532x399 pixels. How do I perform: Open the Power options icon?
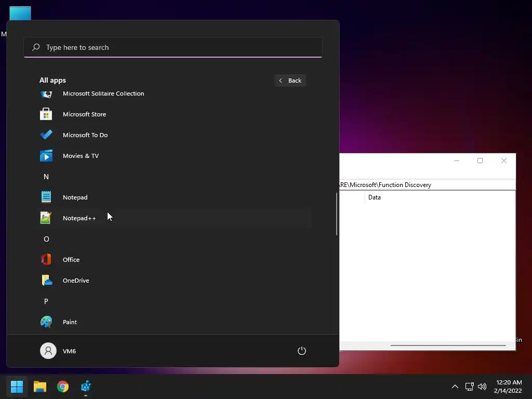click(302, 351)
